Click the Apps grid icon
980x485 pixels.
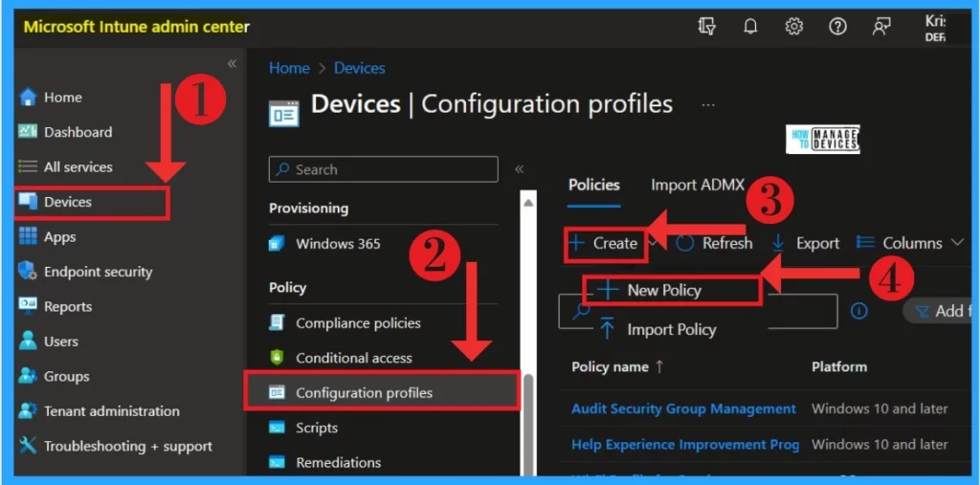click(x=28, y=236)
